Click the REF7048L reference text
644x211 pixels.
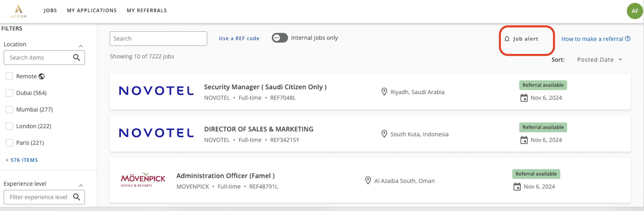pos(283,98)
